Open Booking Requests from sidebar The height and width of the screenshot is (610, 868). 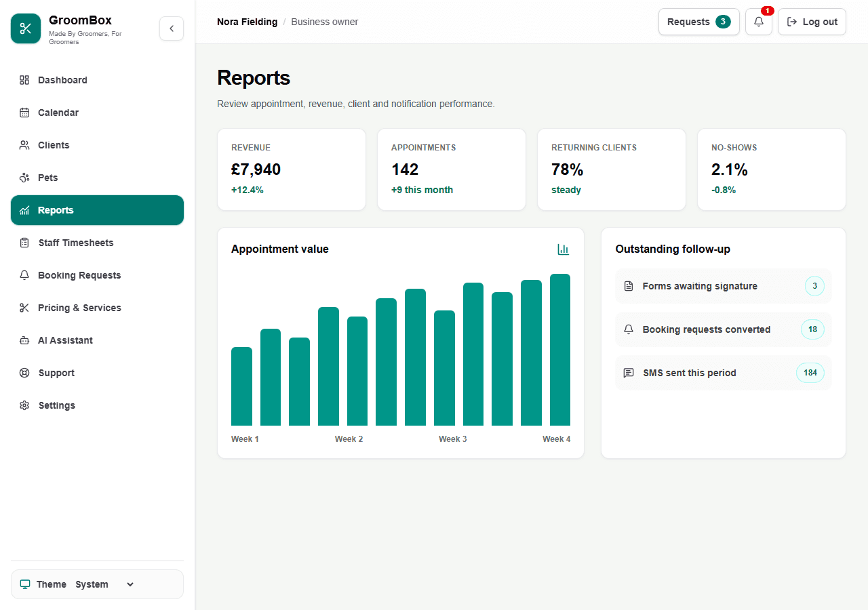(97, 275)
